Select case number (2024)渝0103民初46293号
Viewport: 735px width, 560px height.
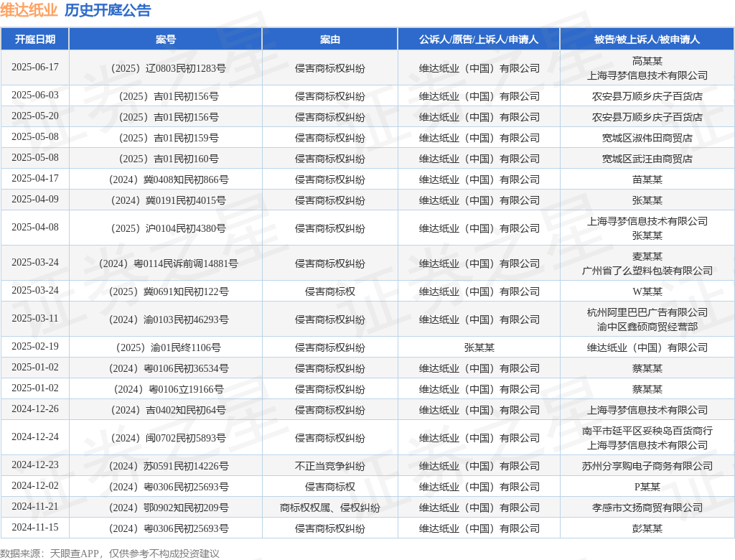(168, 319)
